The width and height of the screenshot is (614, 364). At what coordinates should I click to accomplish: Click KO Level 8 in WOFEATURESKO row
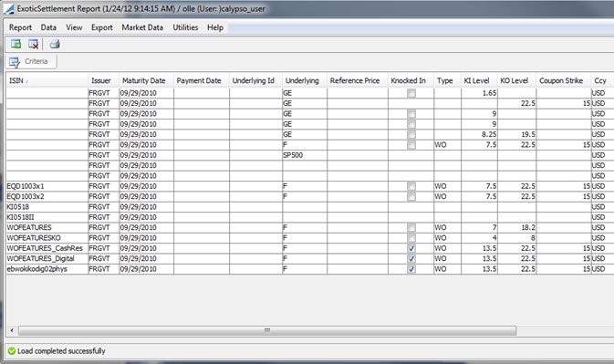tap(516, 238)
